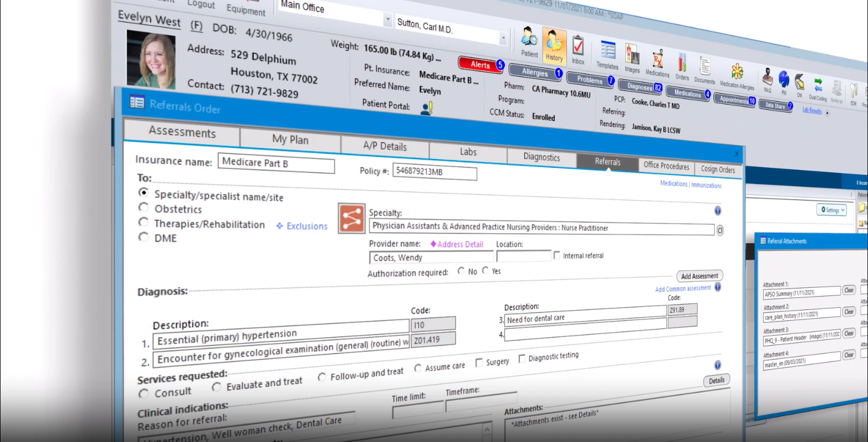Click info icon above the Details button
The image size is (868, 442).
[718, 365]
